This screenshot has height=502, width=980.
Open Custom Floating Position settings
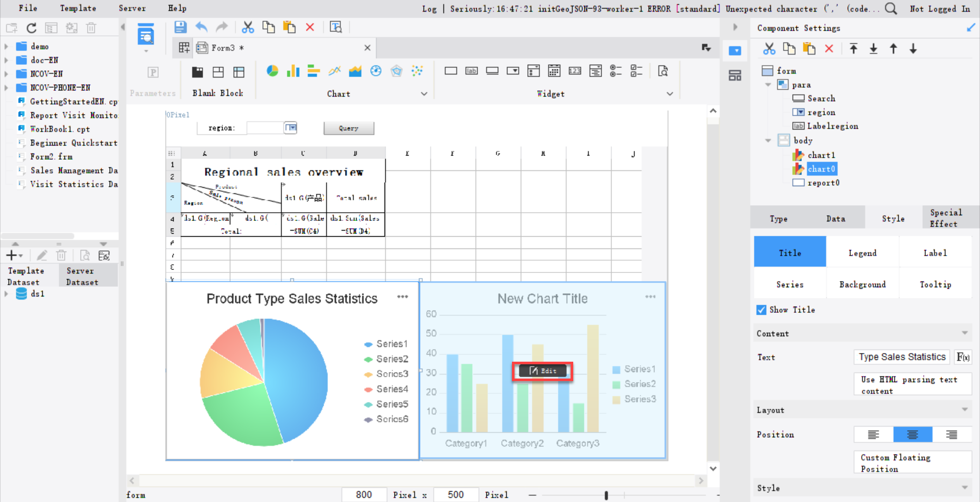coord(912,462)
